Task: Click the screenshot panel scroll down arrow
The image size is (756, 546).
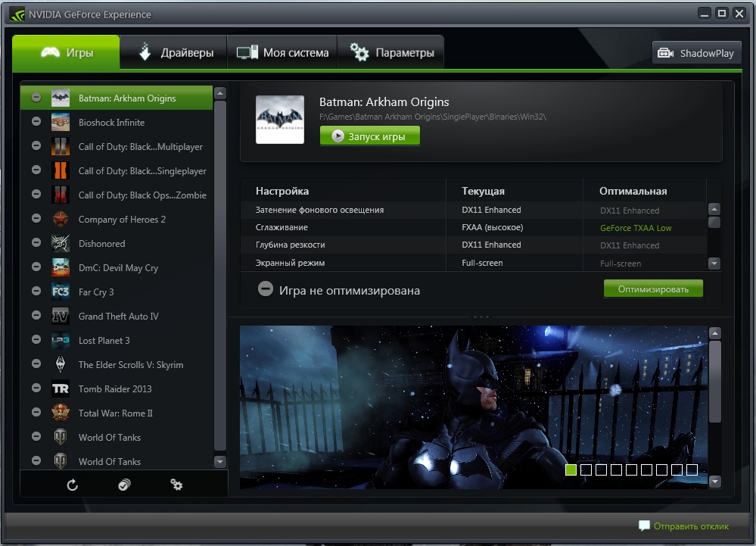Action: (x=715, y=482)
